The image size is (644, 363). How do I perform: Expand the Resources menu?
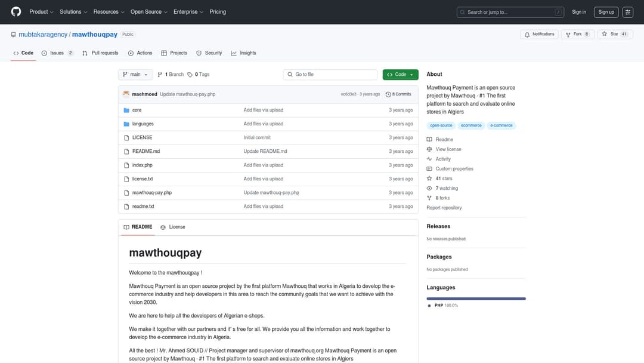tap(109, 12)
